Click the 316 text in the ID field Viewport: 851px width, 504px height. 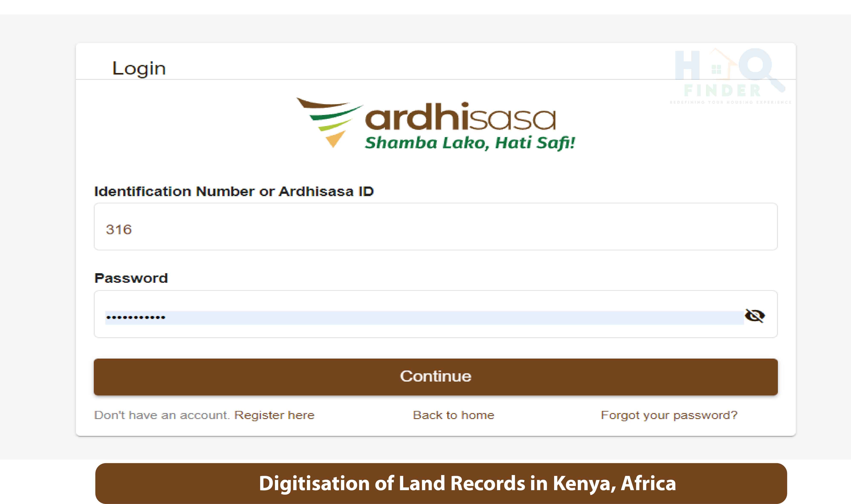click(x=119, y=230)
